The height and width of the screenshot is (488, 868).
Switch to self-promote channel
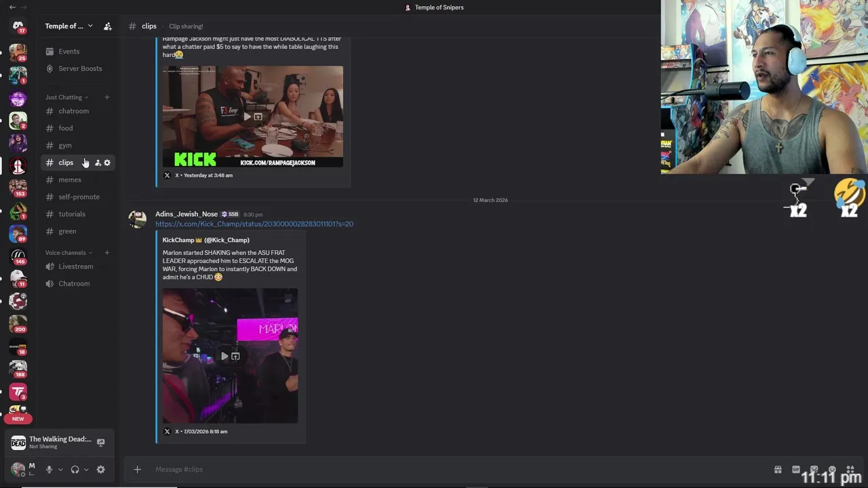pyautogui.click(x=77, y=197)
